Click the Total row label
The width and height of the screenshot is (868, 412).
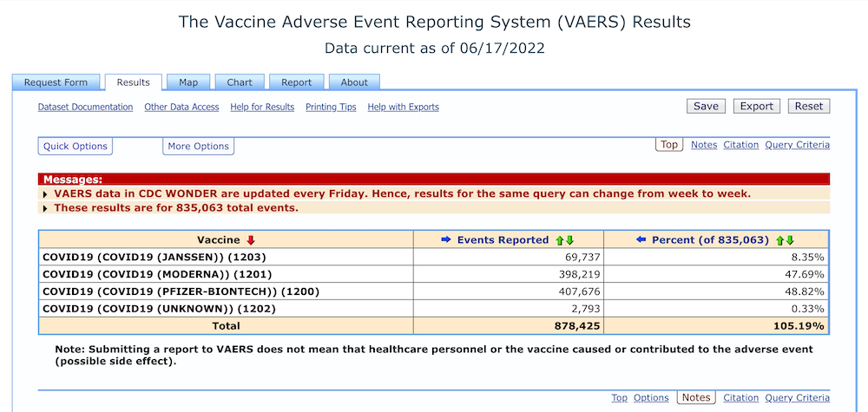(226, 326)
